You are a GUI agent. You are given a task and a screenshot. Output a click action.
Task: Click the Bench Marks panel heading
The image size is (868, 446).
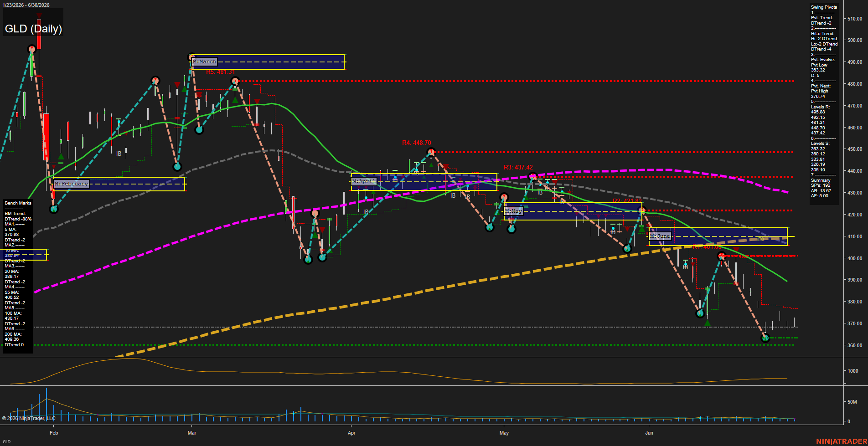[18, 203]
